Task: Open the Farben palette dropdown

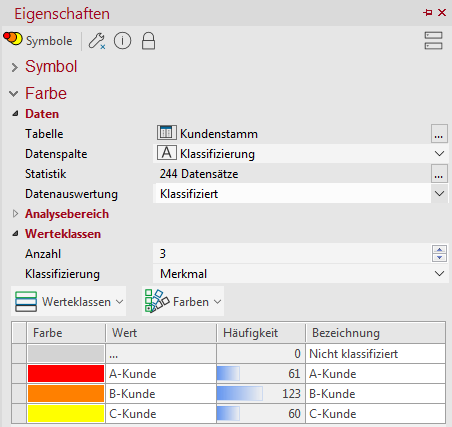Action: [x=183, y=301]
